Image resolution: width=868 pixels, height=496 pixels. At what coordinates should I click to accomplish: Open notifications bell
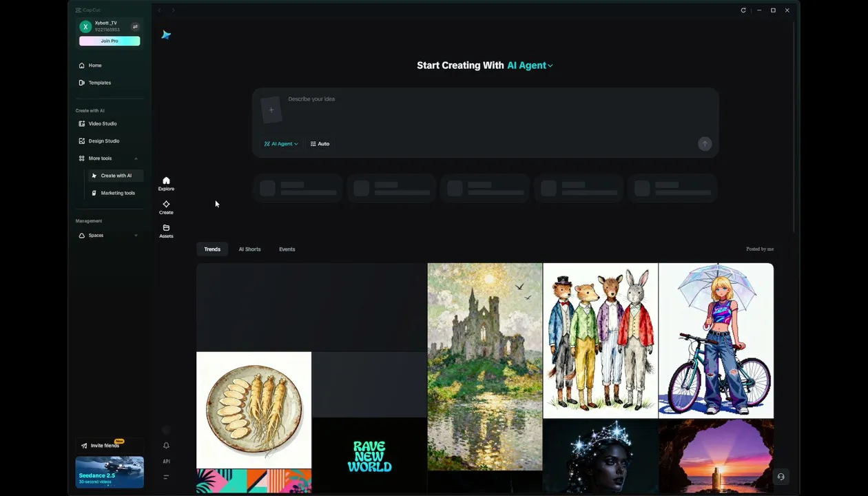coord(166,446)
